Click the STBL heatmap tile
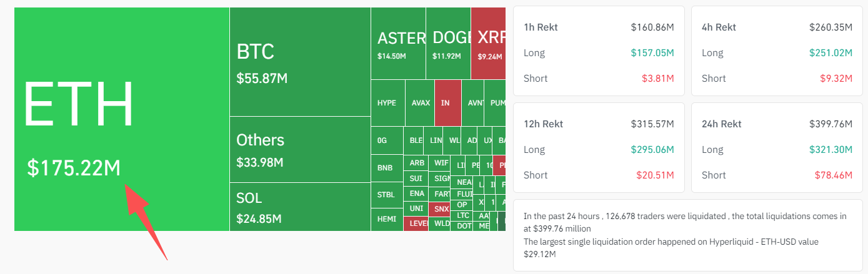868x274 pixels. (387, 195)
